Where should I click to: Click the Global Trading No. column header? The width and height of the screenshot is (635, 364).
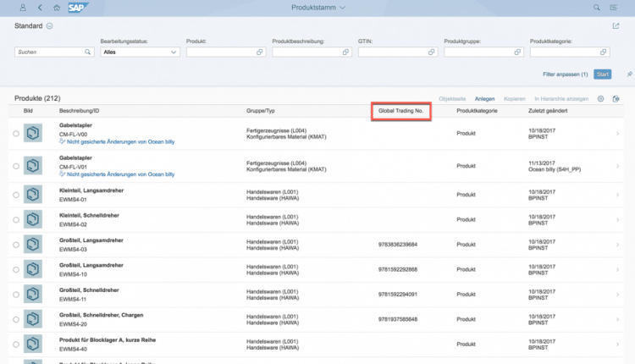401,111
